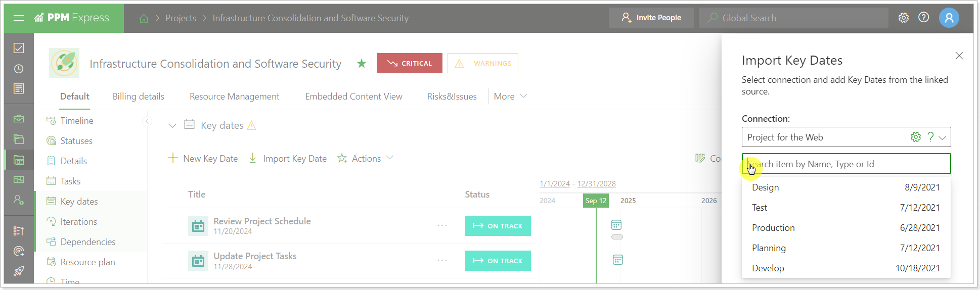Click the PPM Express logo
The height and width of the screenshot is (290, 980).
[x=71, y=18]
